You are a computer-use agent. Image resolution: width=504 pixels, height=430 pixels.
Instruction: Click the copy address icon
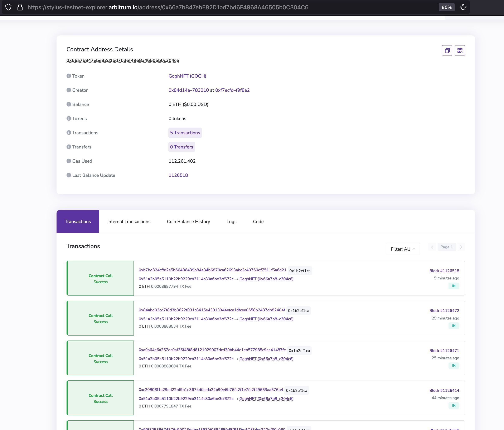click(446, 50)
